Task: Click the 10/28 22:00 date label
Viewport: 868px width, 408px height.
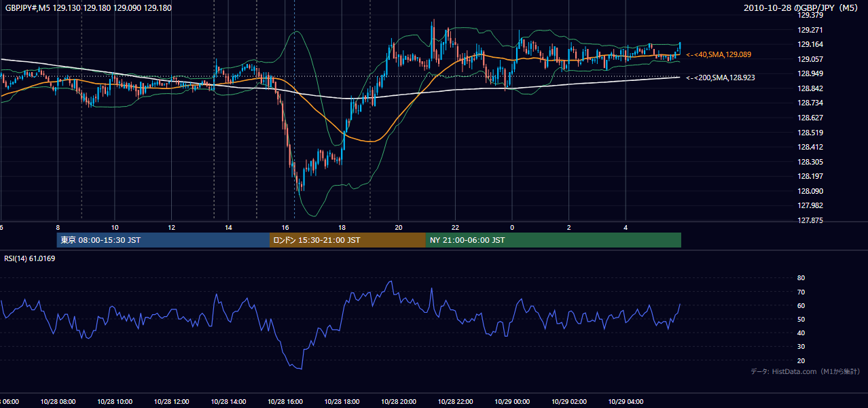Action: pos(455,401)
